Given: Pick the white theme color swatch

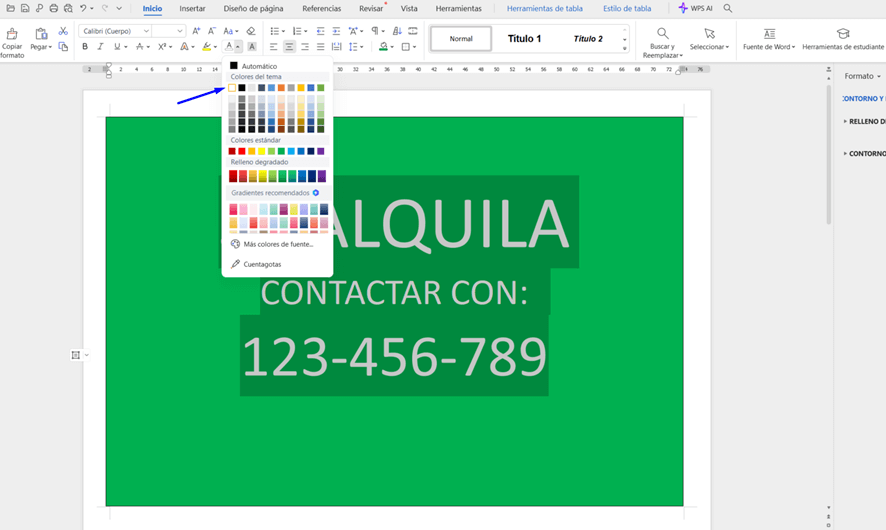Looking at the screenshot, I should [232, 88].
